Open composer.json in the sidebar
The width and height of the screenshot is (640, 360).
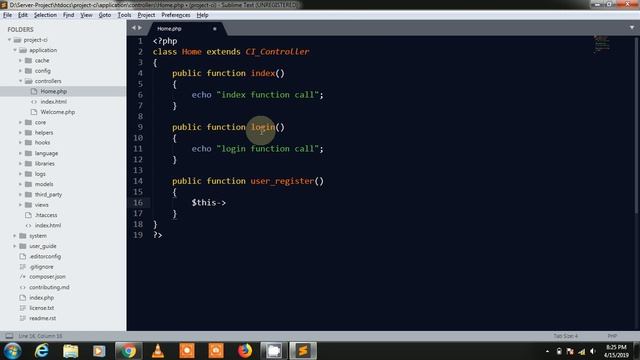(x=47, y=277)
